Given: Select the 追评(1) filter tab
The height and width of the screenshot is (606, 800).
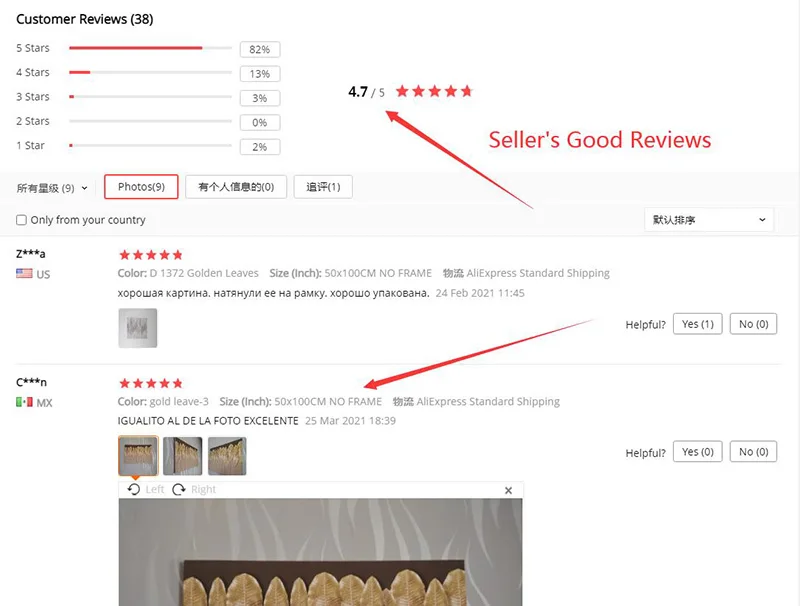Looking at the screenshot, I should 323,187.
